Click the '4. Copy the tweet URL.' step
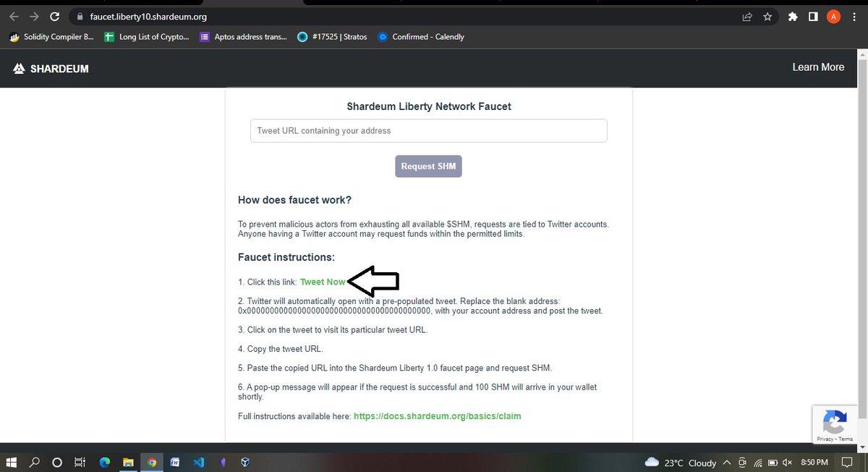 (x=281, y=349)
